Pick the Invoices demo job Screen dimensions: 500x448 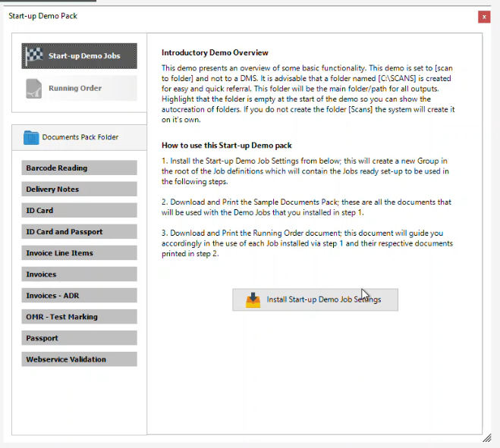[x=79, y=274]
